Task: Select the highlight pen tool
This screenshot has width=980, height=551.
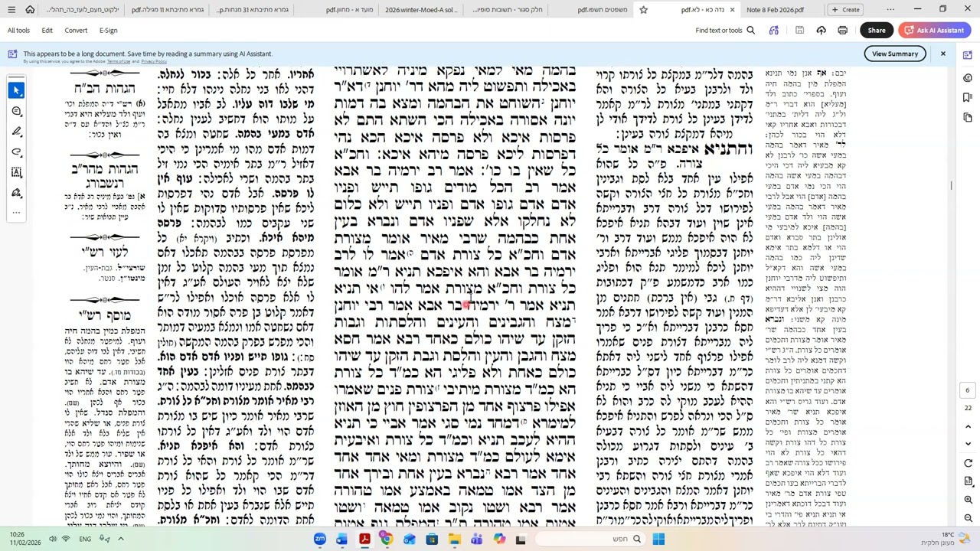Action: pyautogui.click(x=17, y=132)
